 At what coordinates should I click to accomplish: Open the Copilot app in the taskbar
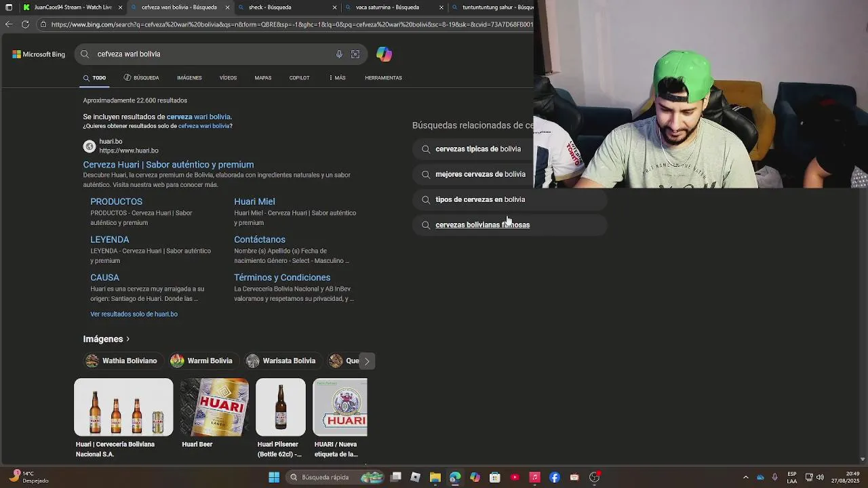tap(475, 477)
